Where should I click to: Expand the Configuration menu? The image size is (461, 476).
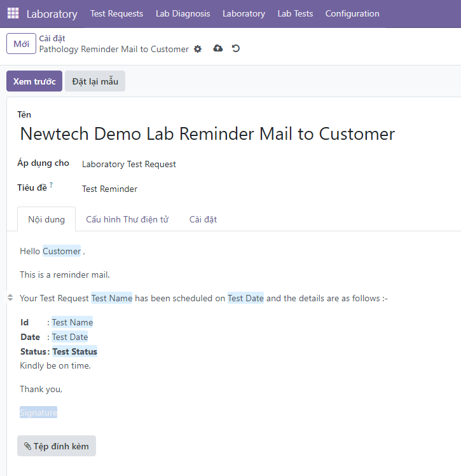tap(352, 13)
